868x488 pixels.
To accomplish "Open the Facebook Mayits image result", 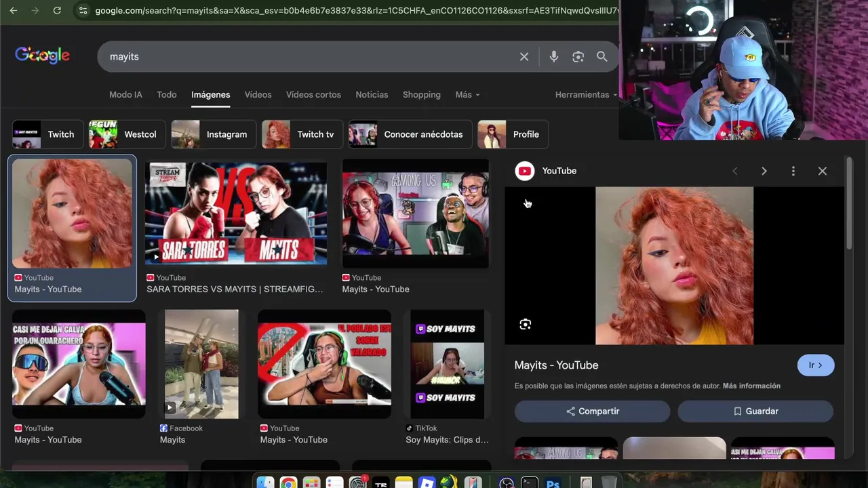I will [201, 364].
